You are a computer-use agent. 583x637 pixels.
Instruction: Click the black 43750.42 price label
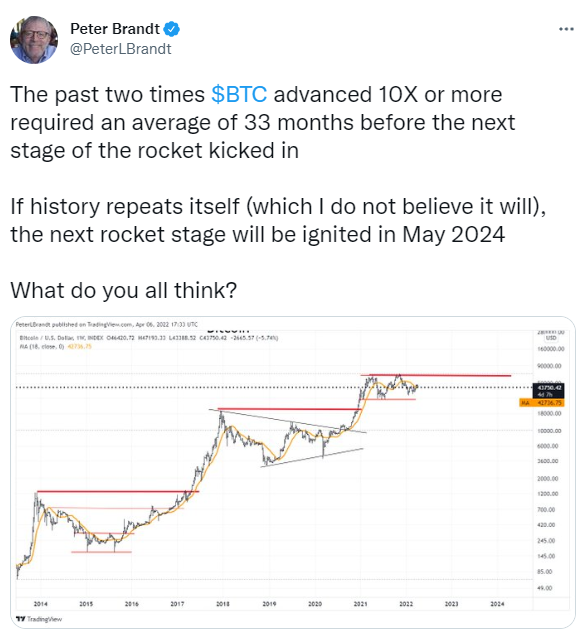pos(548,390)
